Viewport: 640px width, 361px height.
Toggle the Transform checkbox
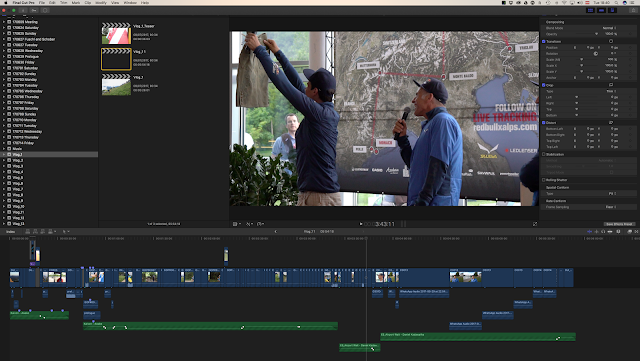544,42
